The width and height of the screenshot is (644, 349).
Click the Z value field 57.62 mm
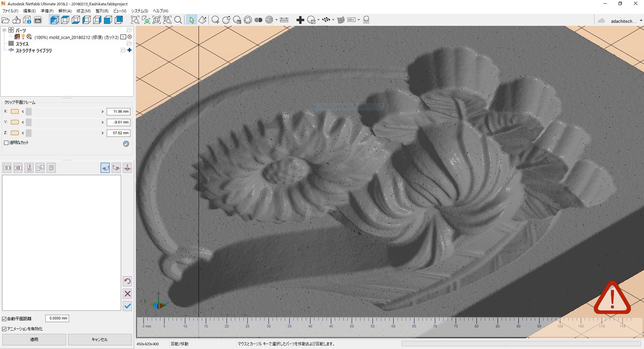coord(119,133)
